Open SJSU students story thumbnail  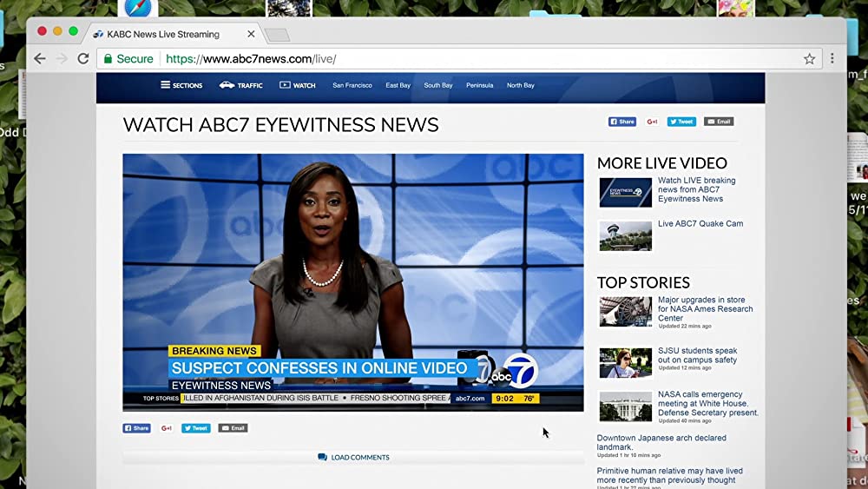(x=626, y=363)
